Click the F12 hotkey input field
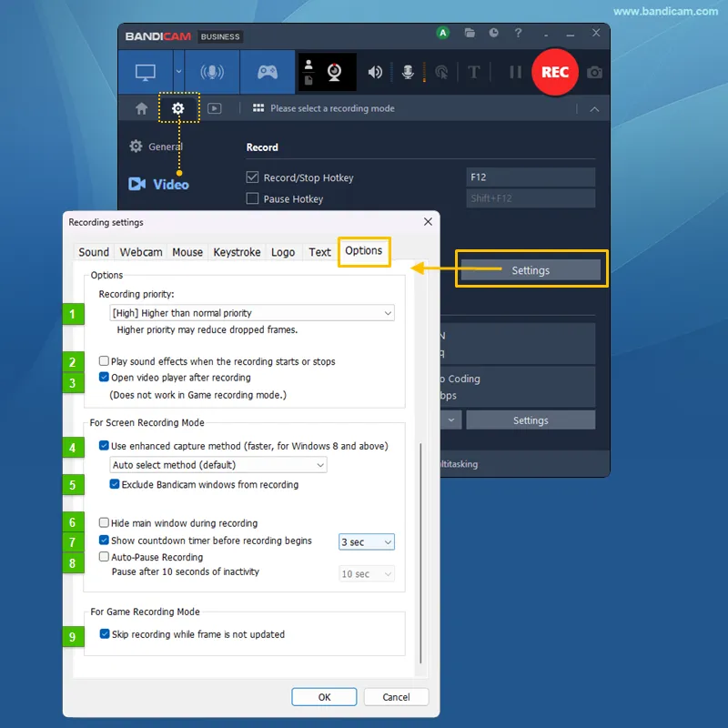Image resolution: width=728 pixels, height=728 pixels. click(x=531, y=177)
